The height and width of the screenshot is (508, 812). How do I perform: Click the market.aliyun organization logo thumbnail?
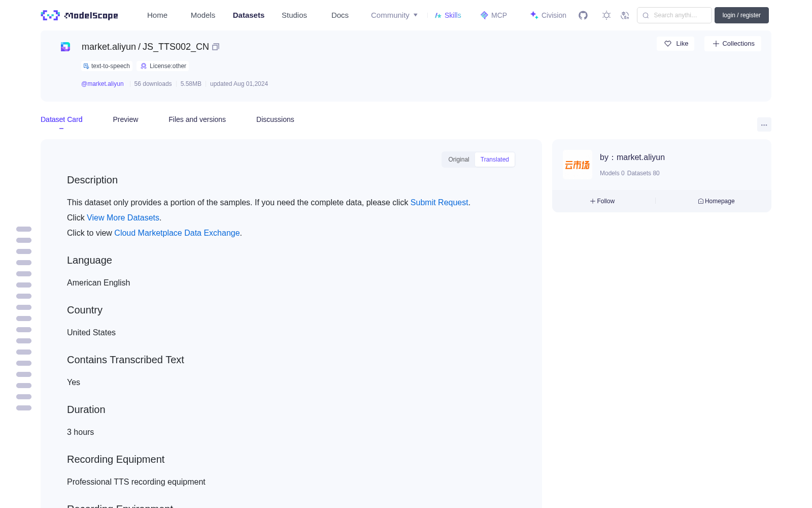[x=578, y=165]
